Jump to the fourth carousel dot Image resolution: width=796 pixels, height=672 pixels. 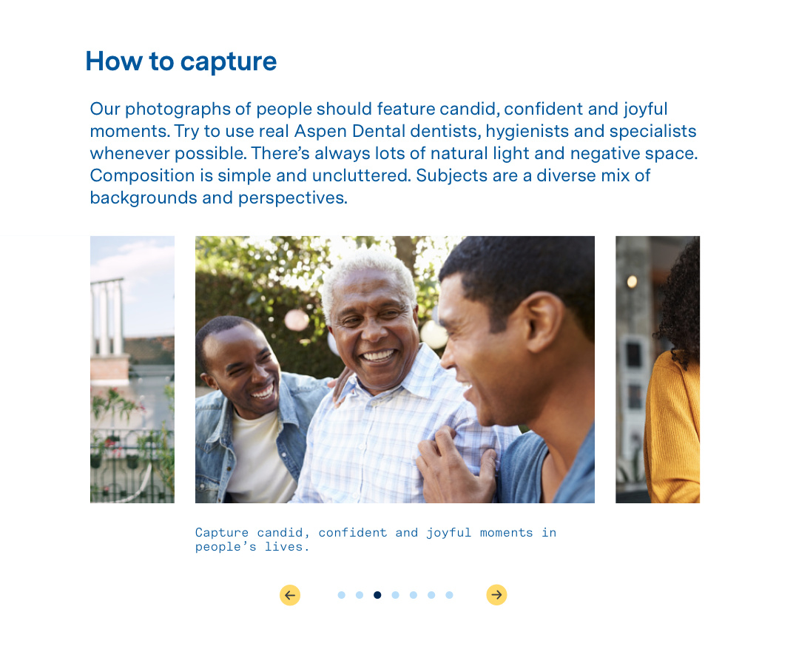click(396, 595)
